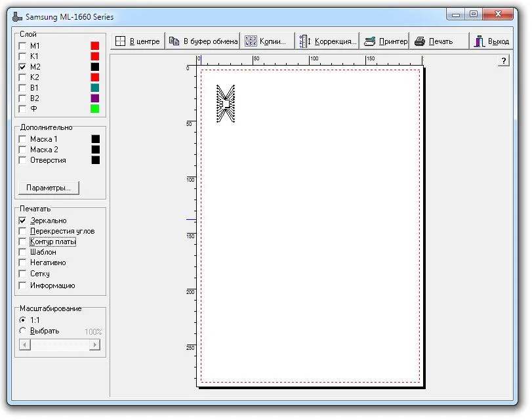Open the 'Копии...' copies dialog
This screenshot has height=420, width=532.
(x=268, y=41)
